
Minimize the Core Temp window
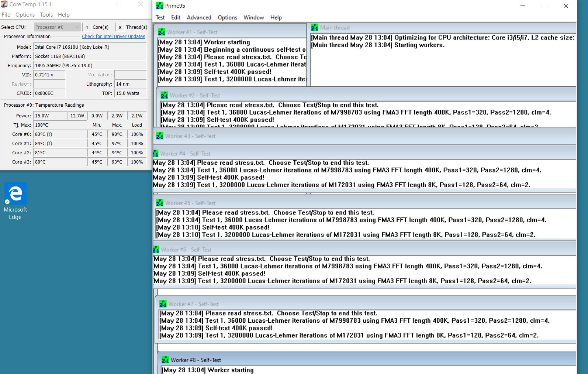[97, 4]
